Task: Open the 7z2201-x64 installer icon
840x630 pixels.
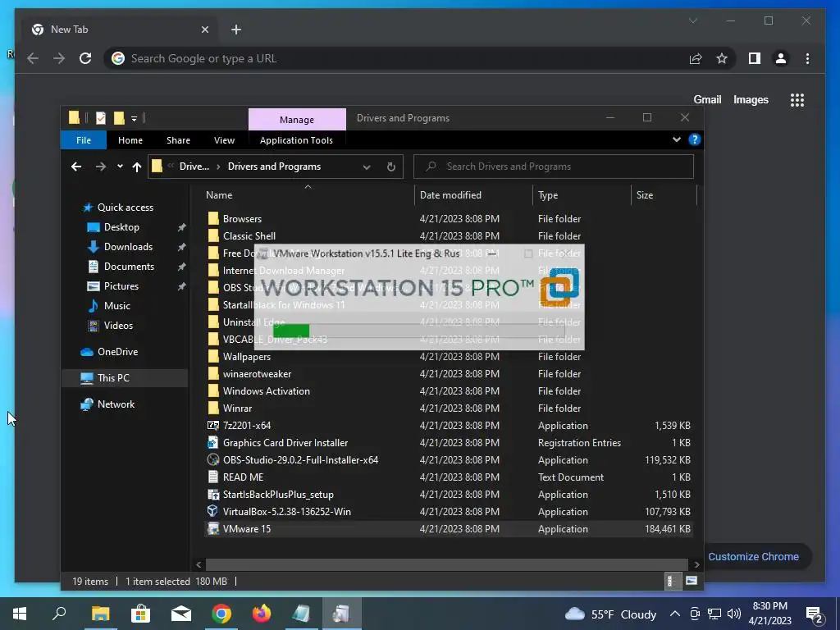Action: [213, 426]
